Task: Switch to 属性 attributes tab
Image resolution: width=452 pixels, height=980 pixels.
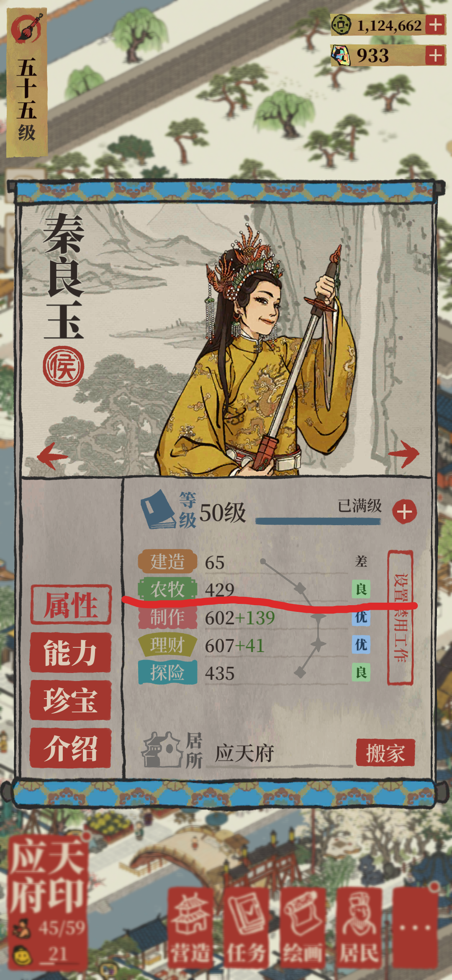Action: coord(71,605)
